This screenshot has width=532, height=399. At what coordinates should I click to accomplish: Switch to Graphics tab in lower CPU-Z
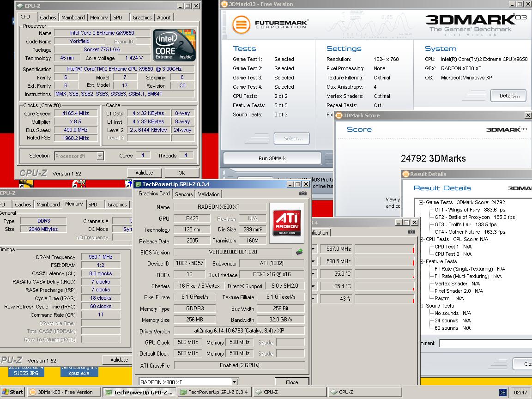(117, 204)
